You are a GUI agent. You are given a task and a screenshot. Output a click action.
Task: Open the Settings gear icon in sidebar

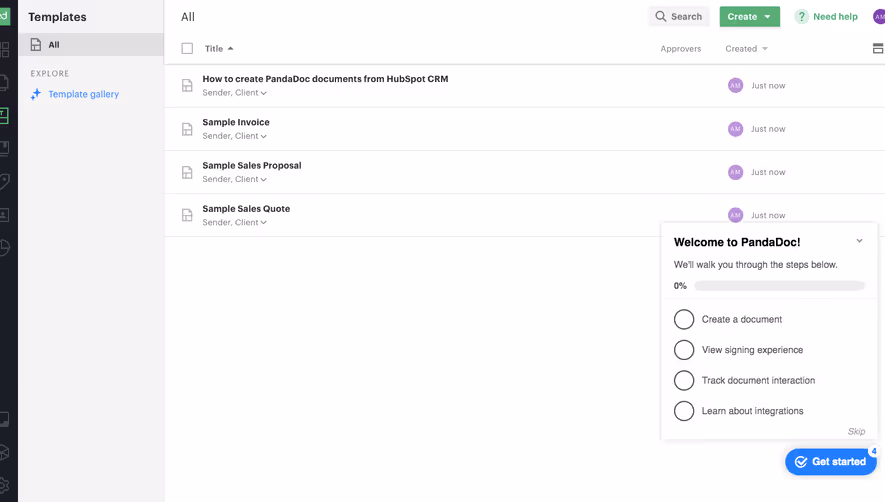(x=4, y=485)
